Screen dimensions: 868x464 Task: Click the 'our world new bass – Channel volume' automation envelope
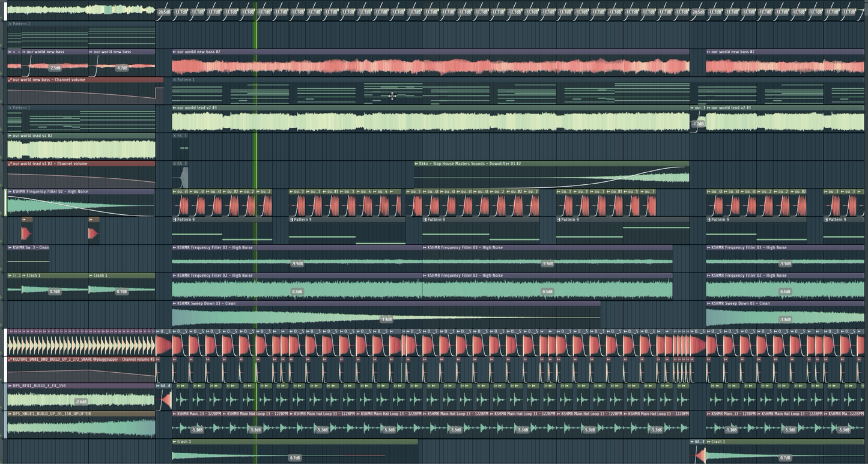85,93
